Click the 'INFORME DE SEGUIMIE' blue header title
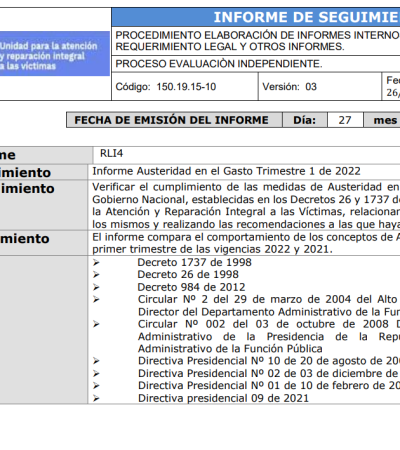This screenshot has width=400, height=450. 307,17
